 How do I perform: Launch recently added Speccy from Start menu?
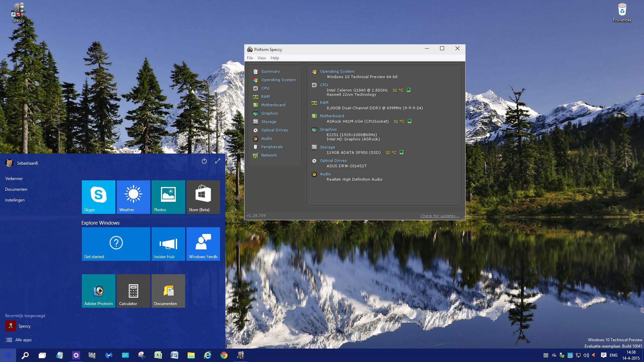(x=18, y=326)
